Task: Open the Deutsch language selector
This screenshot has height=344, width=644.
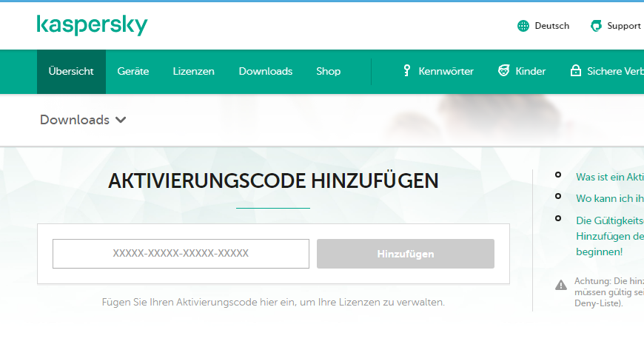Action: pyautogui.click(x=551, y=26)
